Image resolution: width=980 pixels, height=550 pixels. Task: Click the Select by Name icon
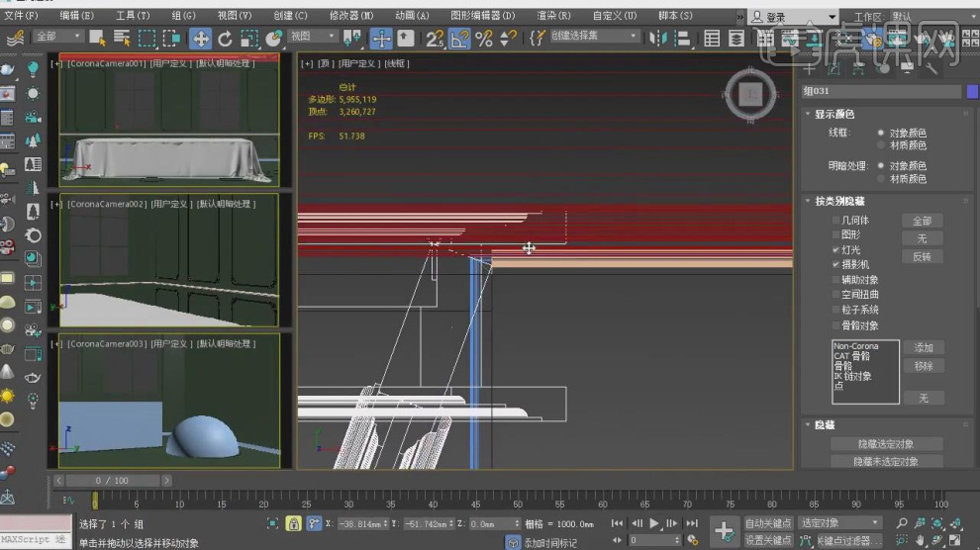tap(122, 39)
